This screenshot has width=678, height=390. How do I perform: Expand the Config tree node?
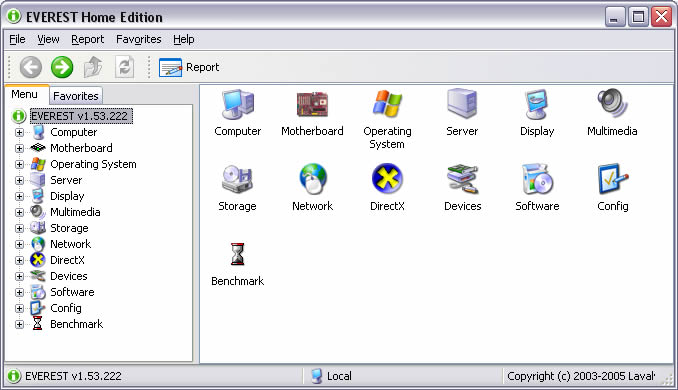19,308
